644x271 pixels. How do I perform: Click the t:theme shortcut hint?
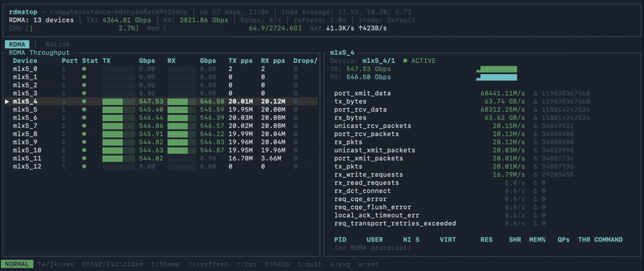point(165,264)
